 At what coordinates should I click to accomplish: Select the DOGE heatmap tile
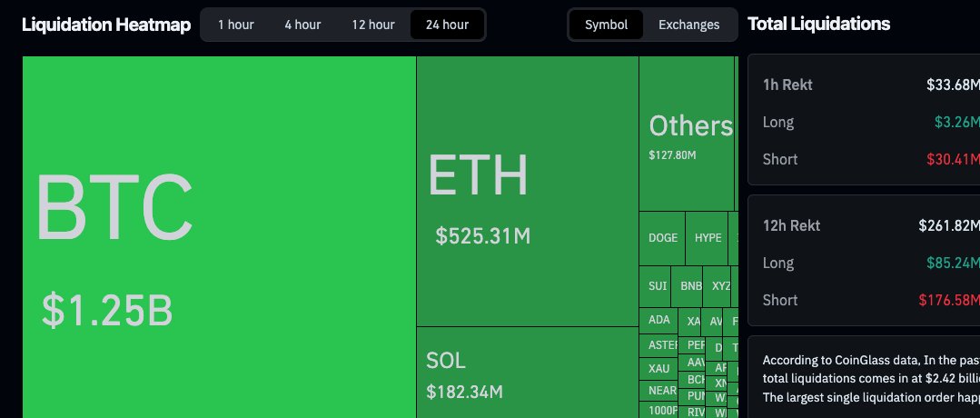point(662,238)
